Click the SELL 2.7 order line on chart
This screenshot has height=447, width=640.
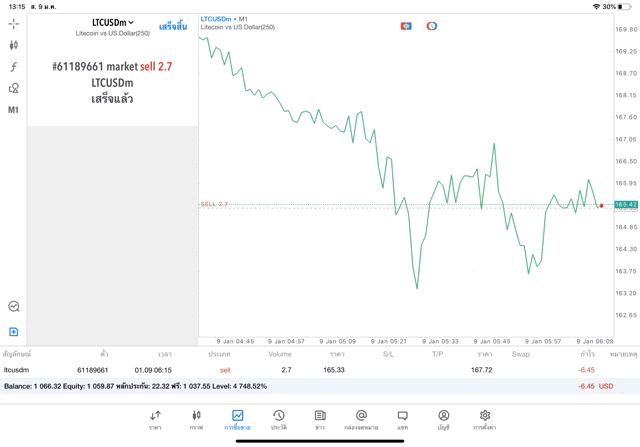click(x=215, y=204)
